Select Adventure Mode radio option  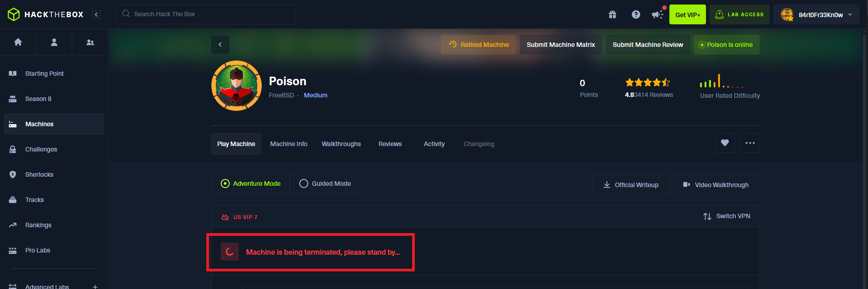251,183
